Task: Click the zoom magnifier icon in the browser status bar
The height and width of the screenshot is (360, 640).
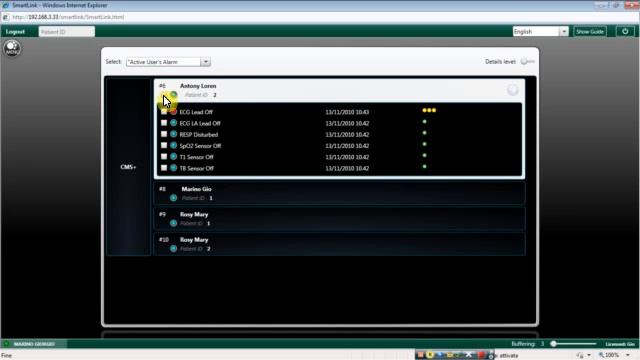Action: 601,355
